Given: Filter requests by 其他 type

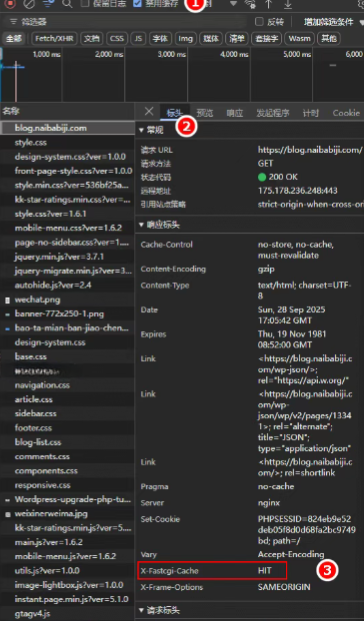Looking at the screenshot, I should (329, 38).
